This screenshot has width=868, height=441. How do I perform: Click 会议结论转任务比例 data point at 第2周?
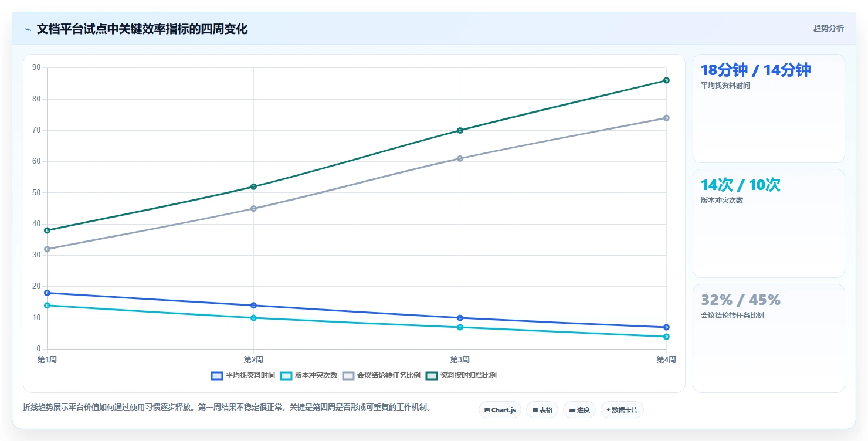(253, 208)
